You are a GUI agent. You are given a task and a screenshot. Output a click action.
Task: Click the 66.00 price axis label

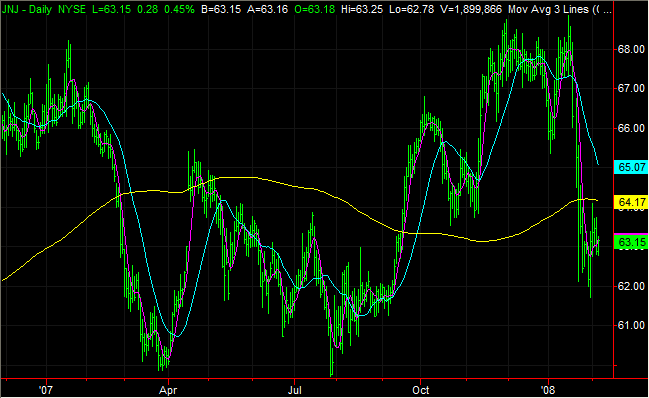click(x=631, y=128)
